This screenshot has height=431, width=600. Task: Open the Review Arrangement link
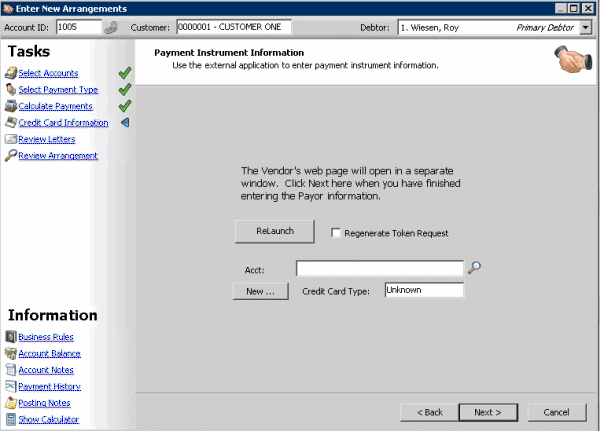pyautogui.click(x=58, y=155)
